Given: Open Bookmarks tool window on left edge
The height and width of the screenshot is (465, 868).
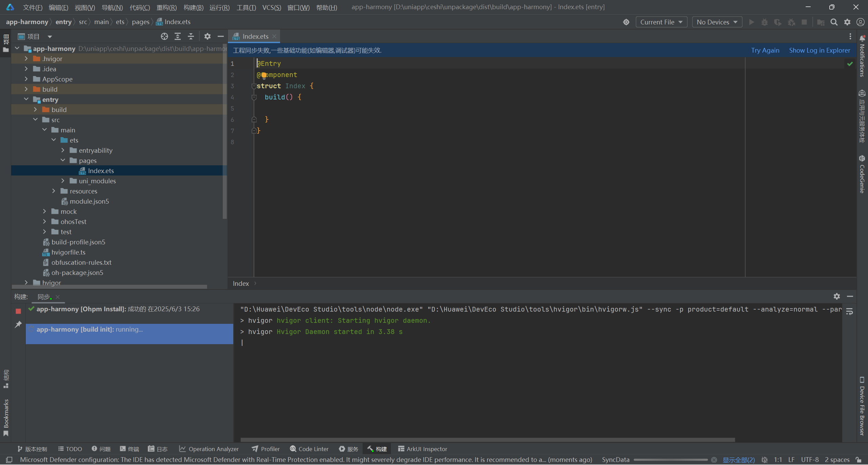Looking at the screenshot, I should click(6, 417).
